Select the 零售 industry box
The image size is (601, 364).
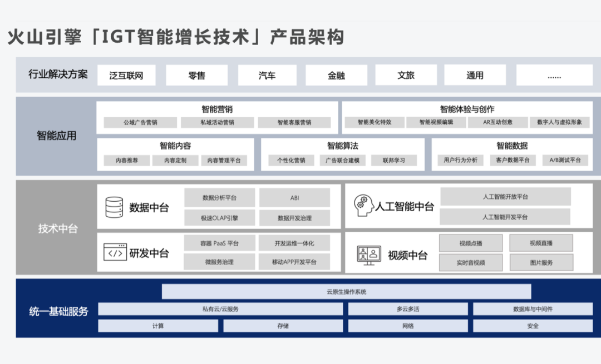pos(196,75)
